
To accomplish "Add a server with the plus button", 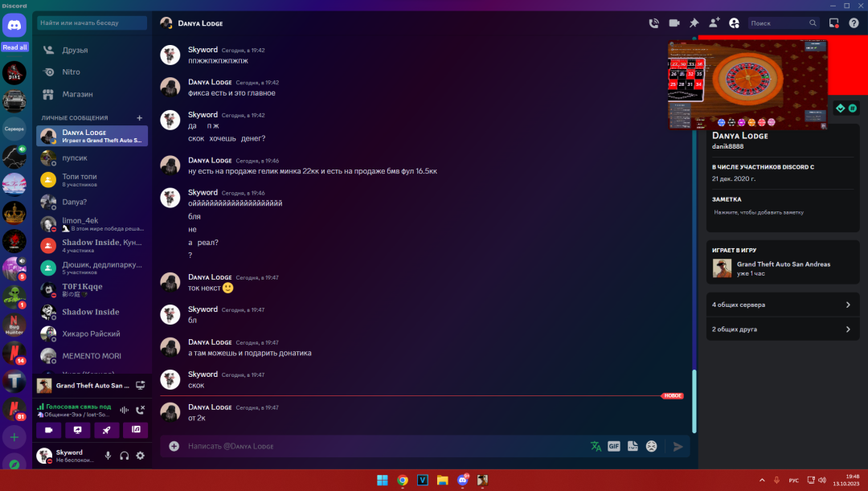I will click(x=14, y=437).
